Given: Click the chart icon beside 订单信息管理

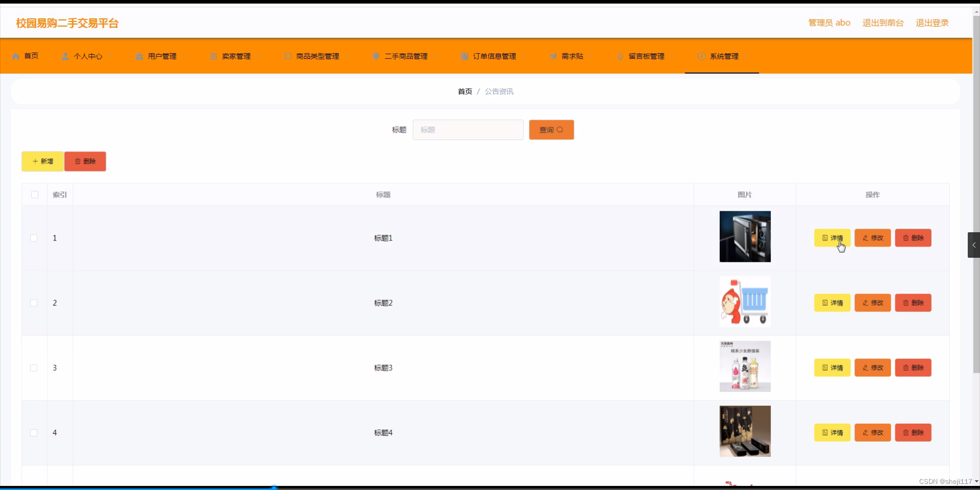Looking at the screenshot, I should tap(464, 56).
